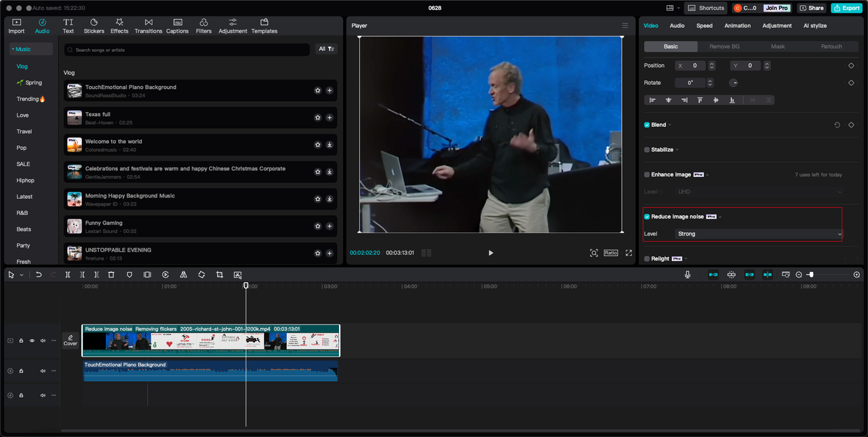868x437 pixels.
Task: Enable the Enhance image checkbox
Action: coord(647,174)
